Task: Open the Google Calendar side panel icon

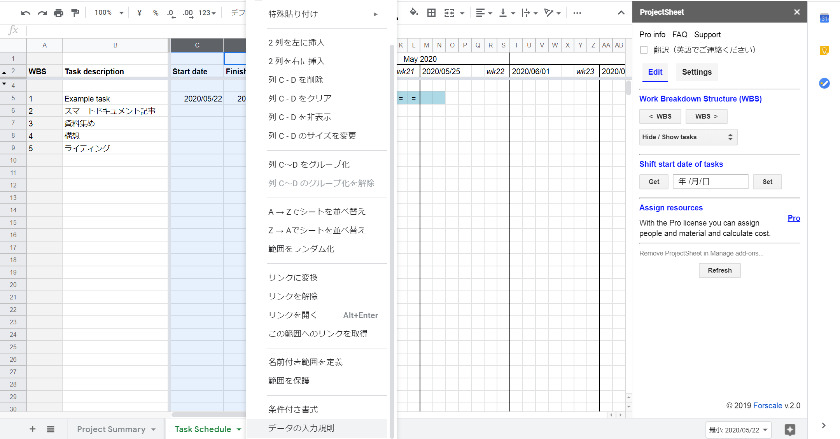Action: 824,19
